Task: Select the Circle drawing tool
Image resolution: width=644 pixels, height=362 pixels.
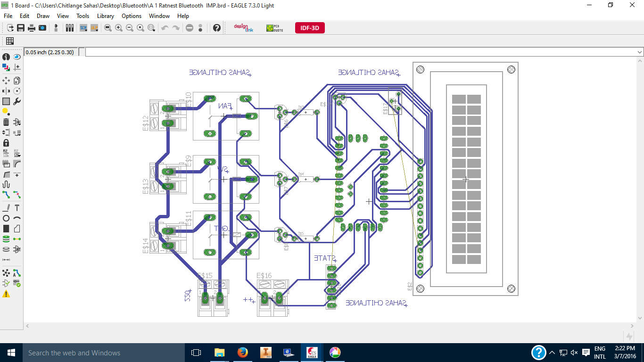Action: 6,218
